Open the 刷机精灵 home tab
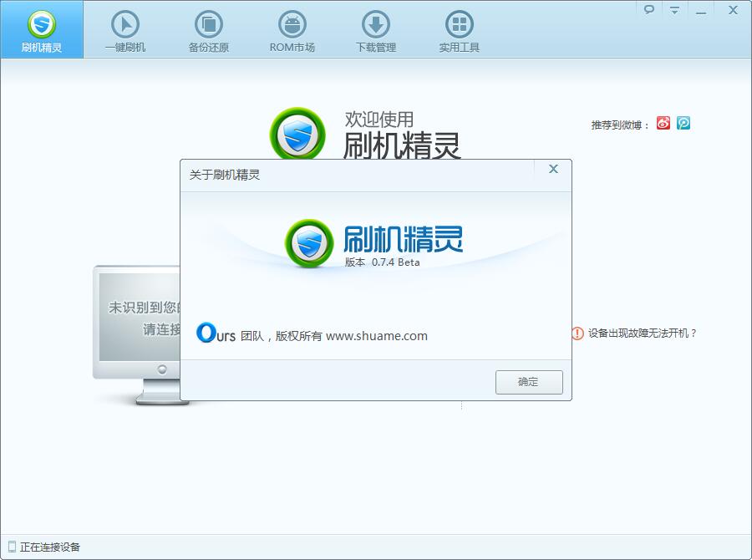752x560 pixels. [42, 30]
